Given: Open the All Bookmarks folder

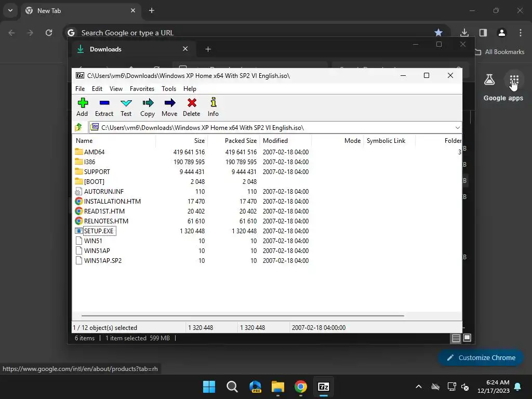Looking at the screenshot, I should pos(499,52).
